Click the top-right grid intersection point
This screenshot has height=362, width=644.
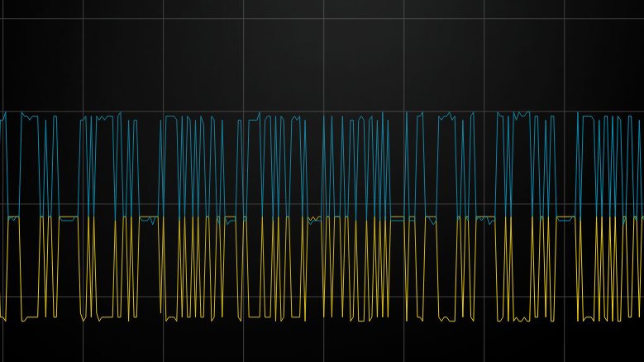tap(564, 19)
